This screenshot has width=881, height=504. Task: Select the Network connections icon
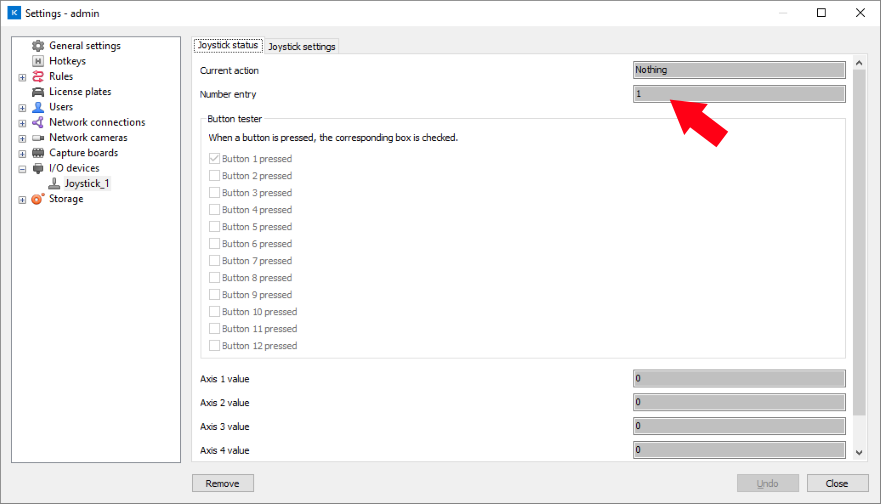pyautogui.click(x=38, y=123)
